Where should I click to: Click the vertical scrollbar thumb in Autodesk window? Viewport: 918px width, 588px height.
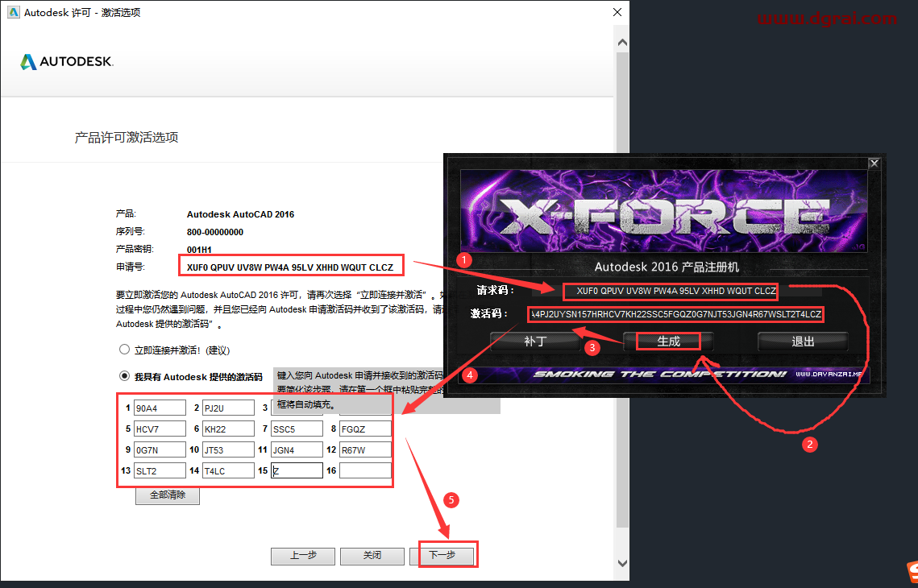(x=622, y=290)
